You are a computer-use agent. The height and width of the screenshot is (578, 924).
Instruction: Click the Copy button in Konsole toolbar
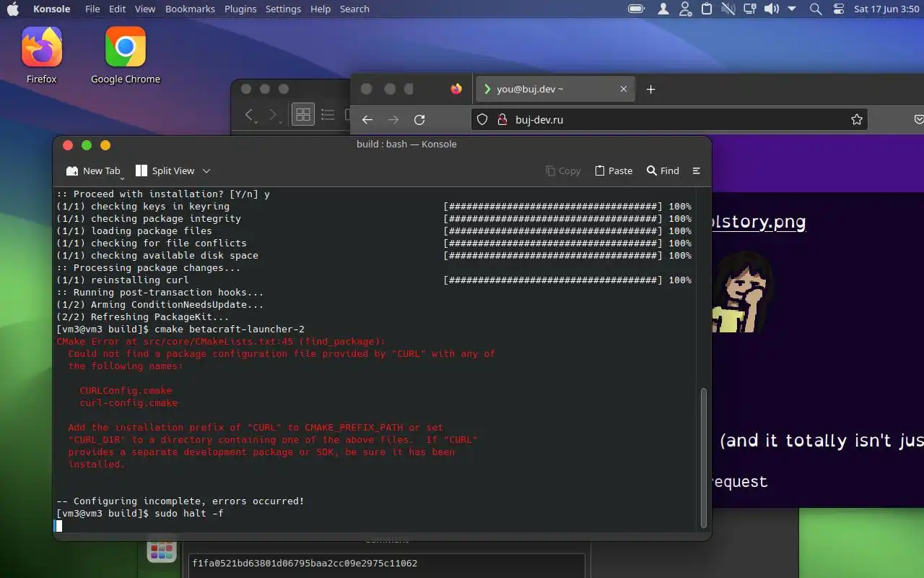click(x=563, y=171)
